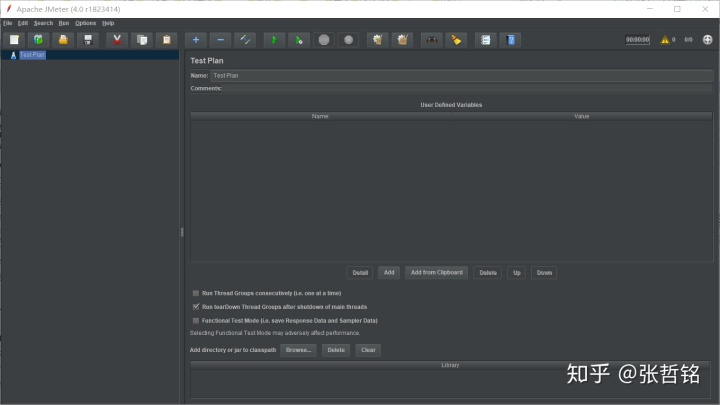This screenshot has height=405, width=720.
Task: Uncheck Run tearDown Thread Groups checkbox
Action: [196, 307]
